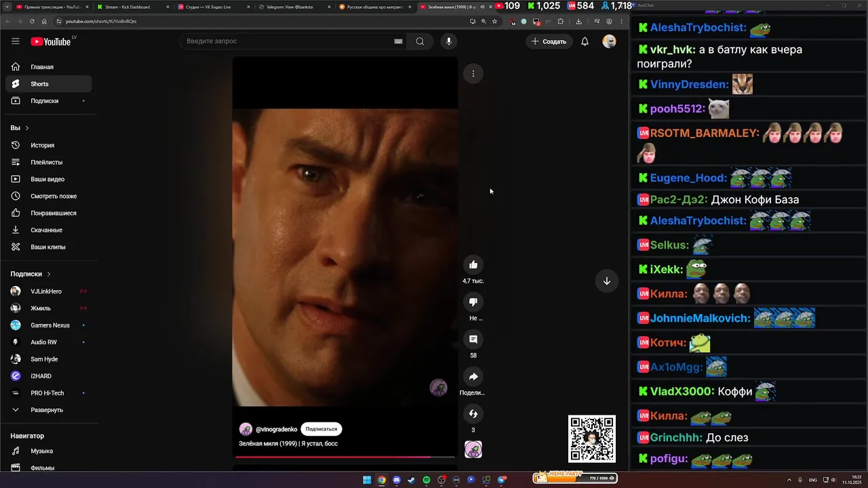Open Audio RW subscription channel
868x488 pixels.
48,342
